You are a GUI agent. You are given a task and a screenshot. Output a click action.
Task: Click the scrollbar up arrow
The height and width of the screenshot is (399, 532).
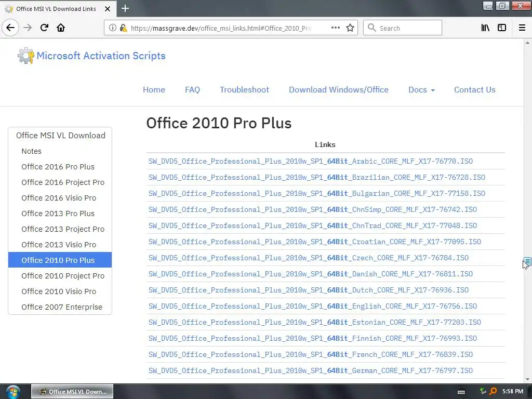527,43
